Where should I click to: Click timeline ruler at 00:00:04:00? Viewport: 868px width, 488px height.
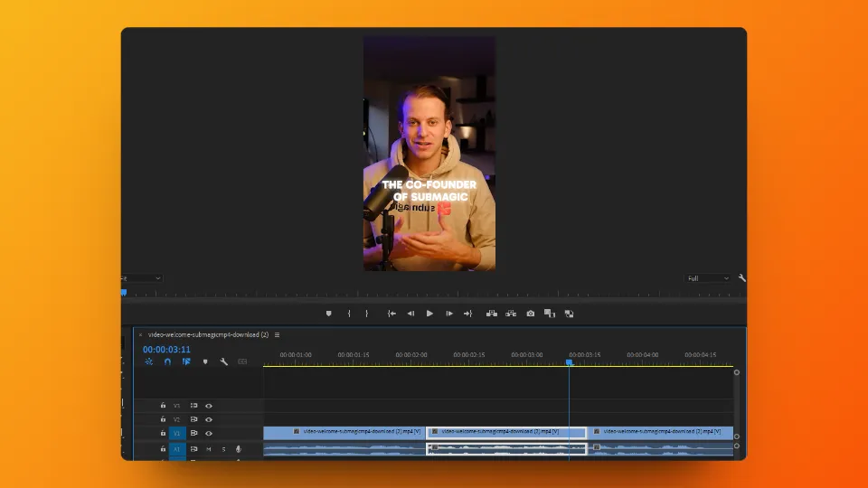point(643,355)
